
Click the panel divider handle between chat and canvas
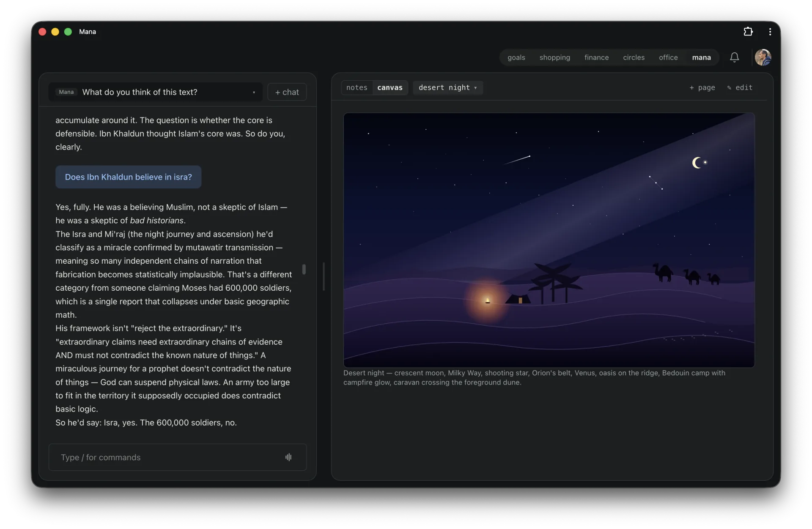pos(324,276)
